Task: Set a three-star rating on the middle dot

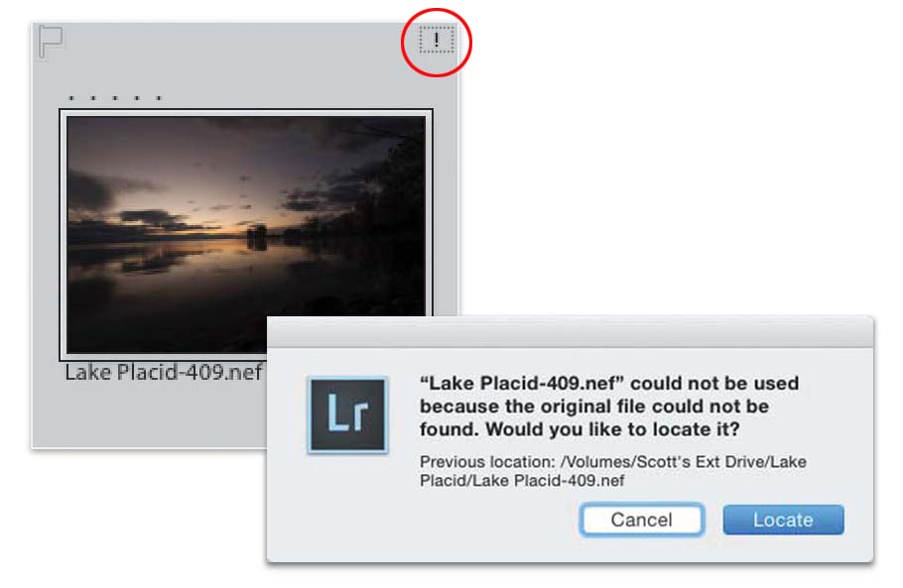Action: (115, 99)
